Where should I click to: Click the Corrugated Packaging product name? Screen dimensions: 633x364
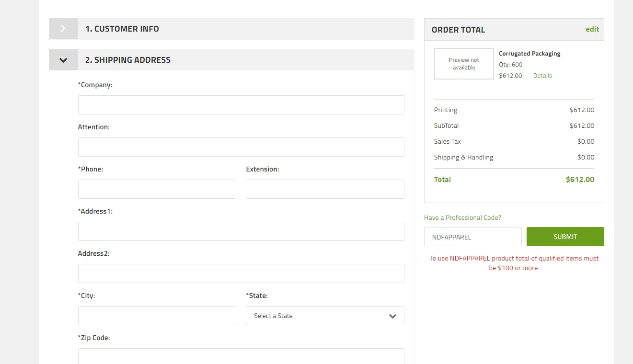pyautogui.click(x=529, y=54)
